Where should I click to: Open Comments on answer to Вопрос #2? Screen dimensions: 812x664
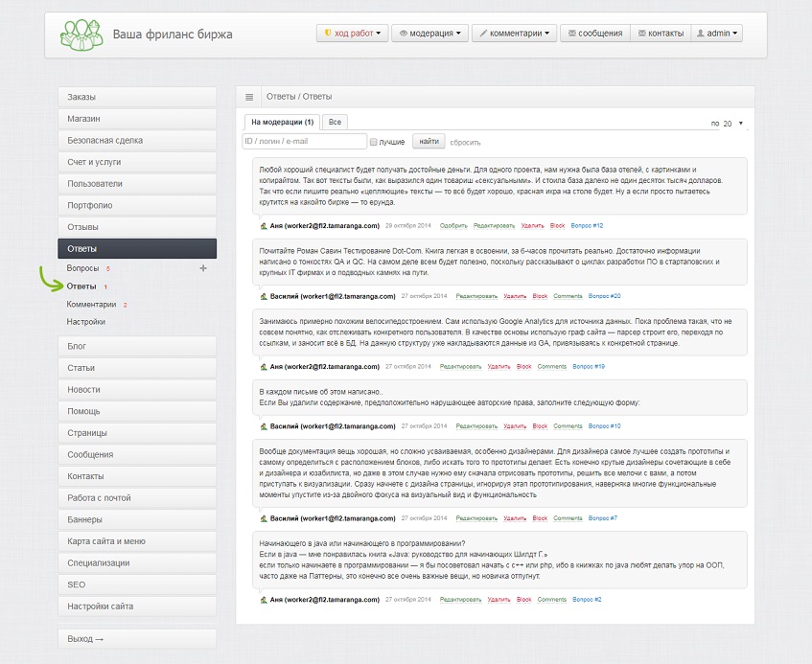click(551, 599)
